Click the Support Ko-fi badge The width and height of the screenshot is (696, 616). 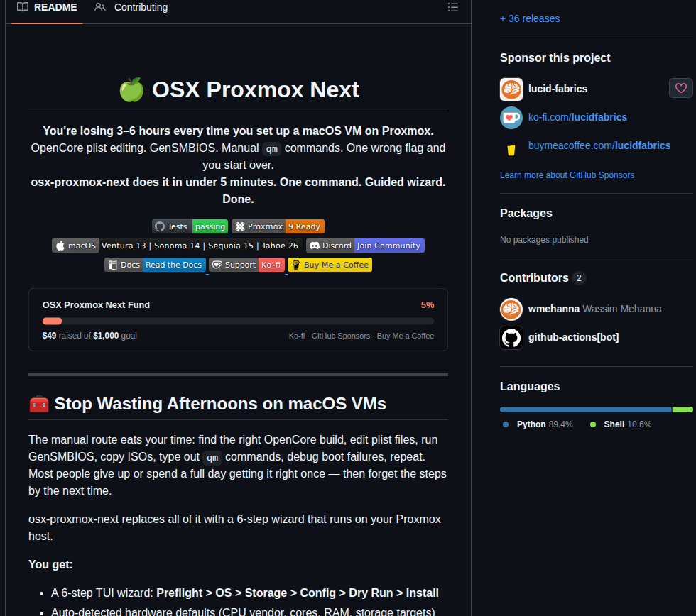click(x=247, y=265)
